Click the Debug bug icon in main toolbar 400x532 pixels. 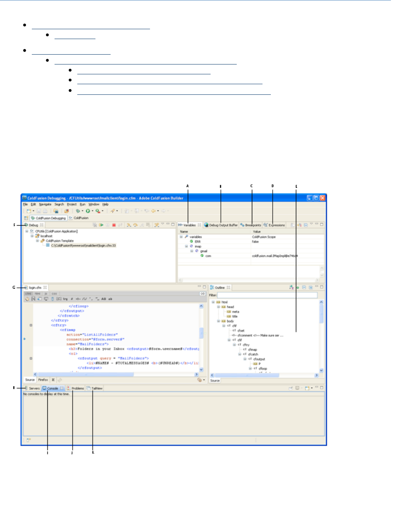(x=78, y=211)
